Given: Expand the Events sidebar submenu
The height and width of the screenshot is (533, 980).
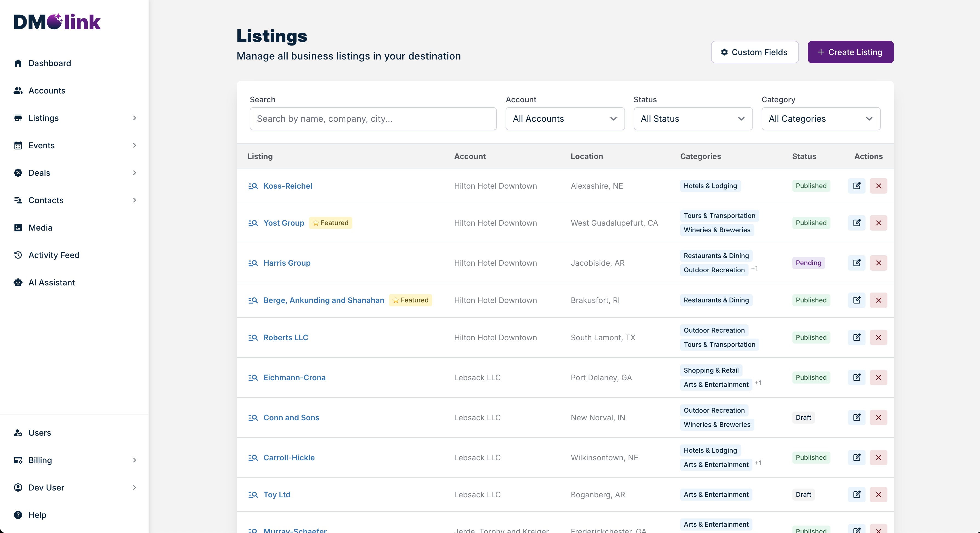Looking at the screenshot, I should pos(134,145).
